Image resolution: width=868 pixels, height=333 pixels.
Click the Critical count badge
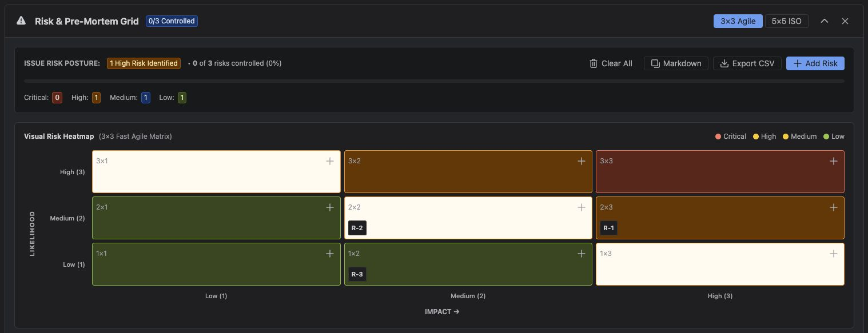[57, 98]
